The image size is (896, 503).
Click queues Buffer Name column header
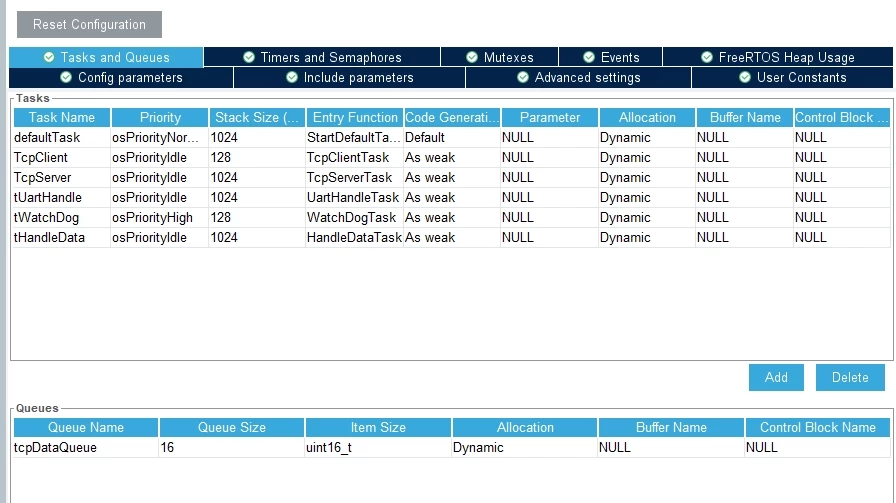[671, 427]
